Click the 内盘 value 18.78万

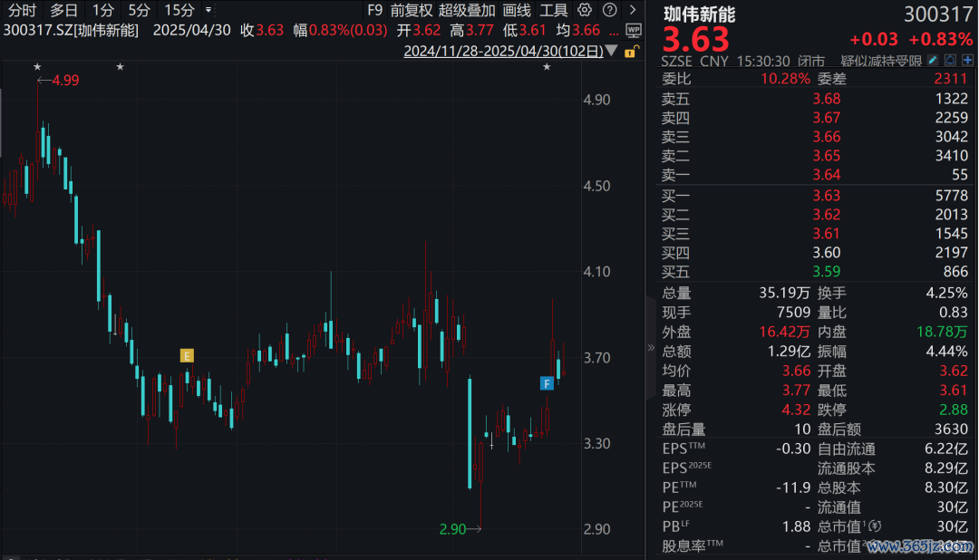tap(942, 333)
